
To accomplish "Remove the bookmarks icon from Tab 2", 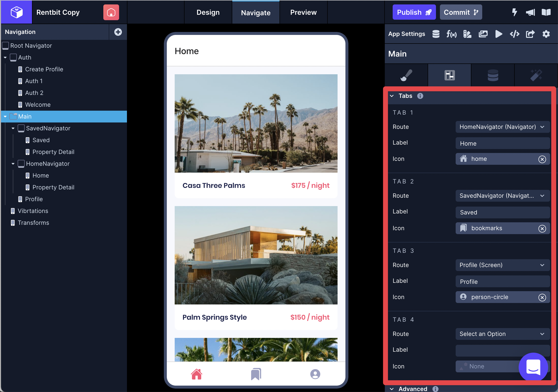I will 542,229.
